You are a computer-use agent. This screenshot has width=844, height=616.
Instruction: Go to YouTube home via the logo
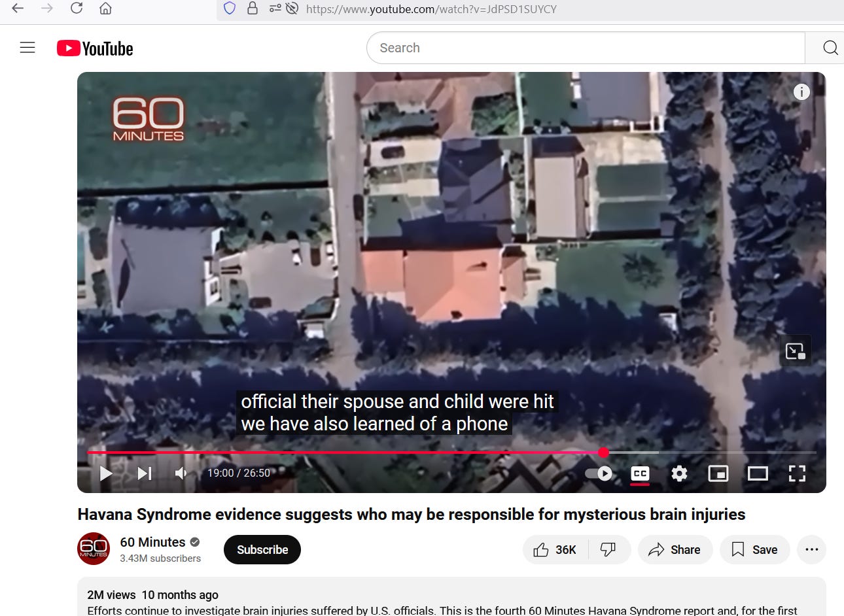pos(95,48)
